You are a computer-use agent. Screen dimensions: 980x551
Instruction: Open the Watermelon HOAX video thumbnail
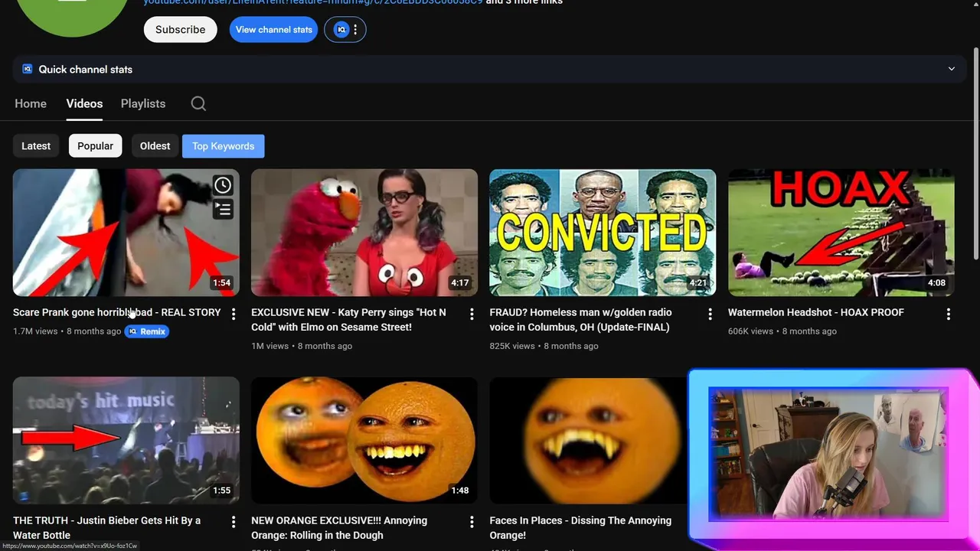coord(841,233)
